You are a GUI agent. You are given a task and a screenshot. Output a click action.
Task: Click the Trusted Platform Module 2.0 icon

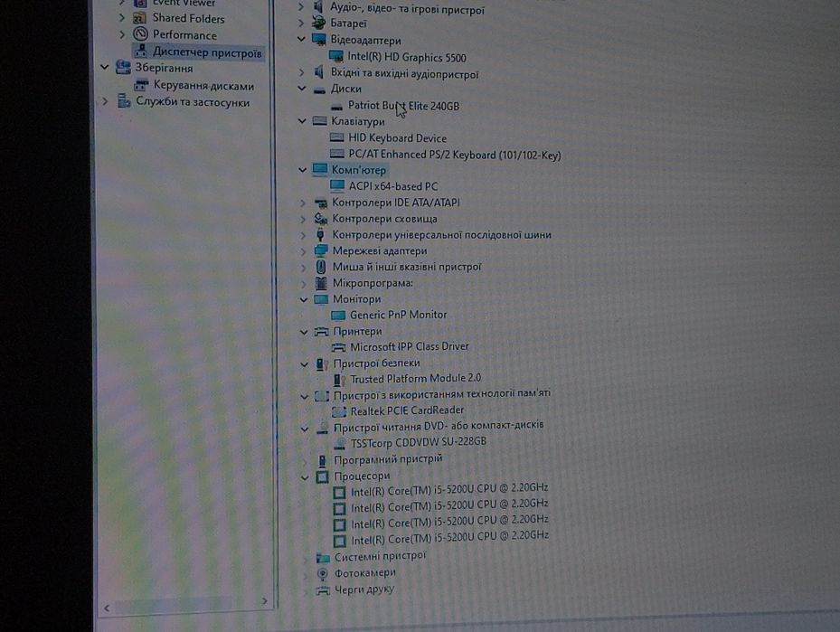coord(339,380)
